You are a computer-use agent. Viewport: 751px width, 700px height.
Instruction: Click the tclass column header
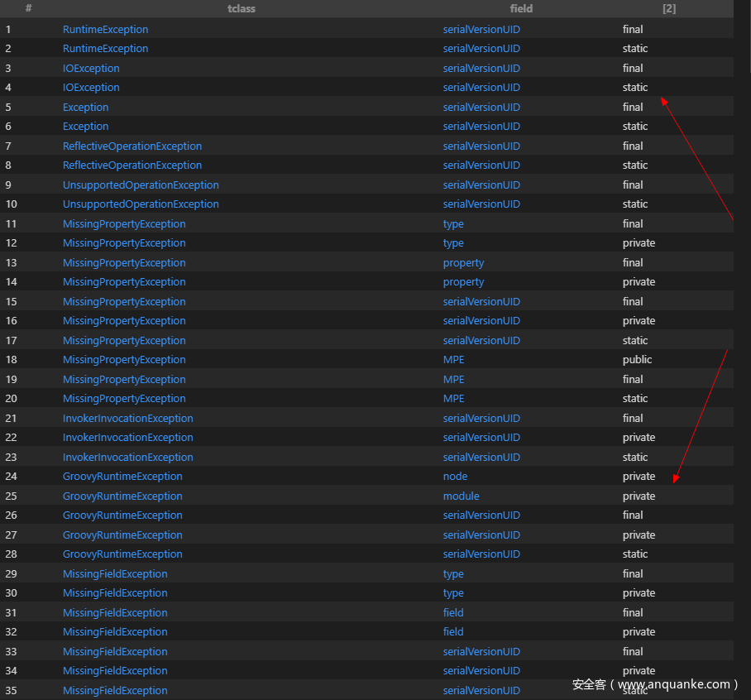tap(241, 8)
